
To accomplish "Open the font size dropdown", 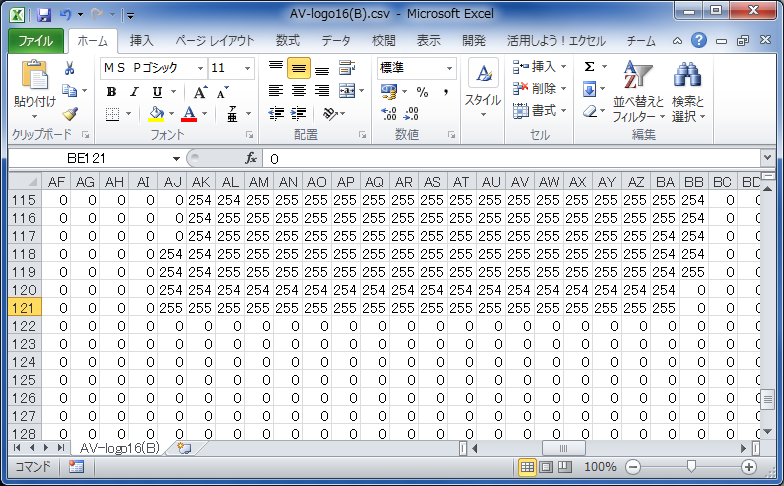I will coord(247,68).
